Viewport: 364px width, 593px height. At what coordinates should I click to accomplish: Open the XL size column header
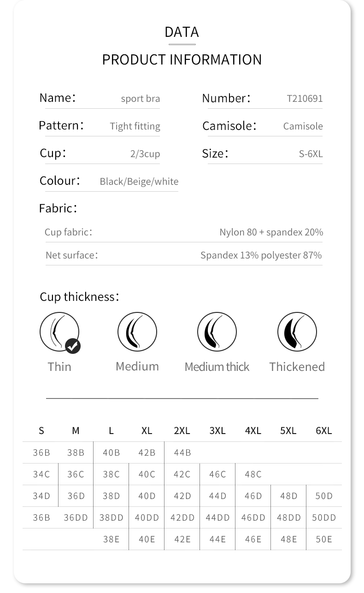[147, 431]
